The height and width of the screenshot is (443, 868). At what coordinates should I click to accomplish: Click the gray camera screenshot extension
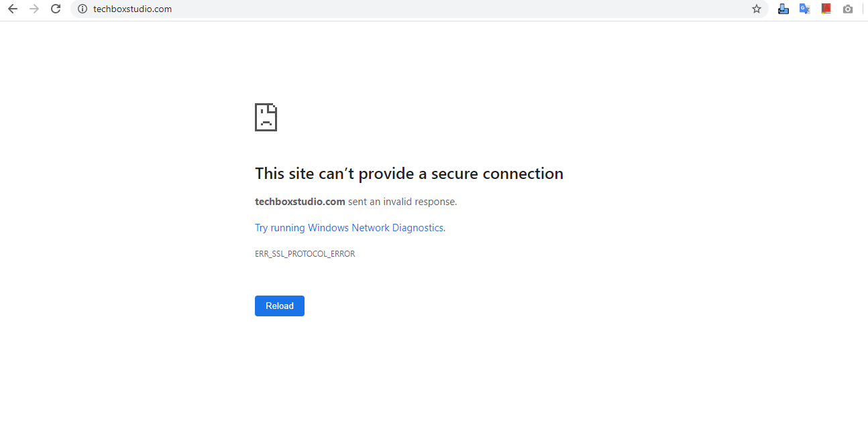click(848, 9)
